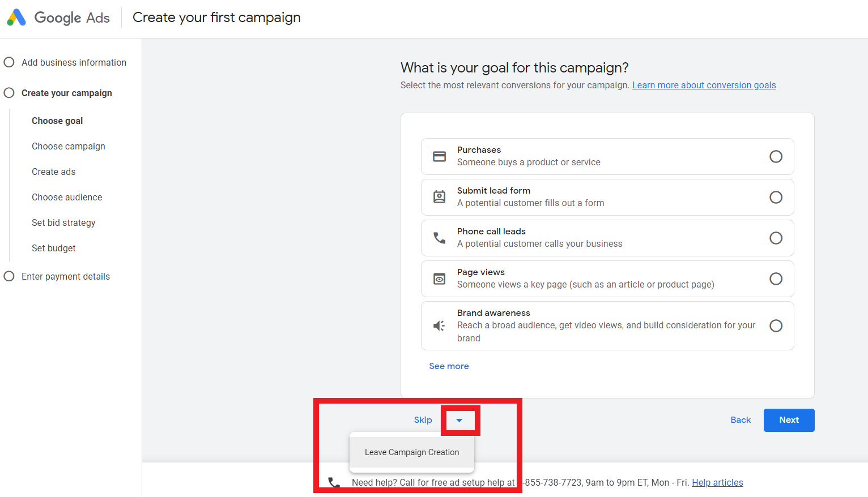Click the Page views eye icon

point(439,279)
